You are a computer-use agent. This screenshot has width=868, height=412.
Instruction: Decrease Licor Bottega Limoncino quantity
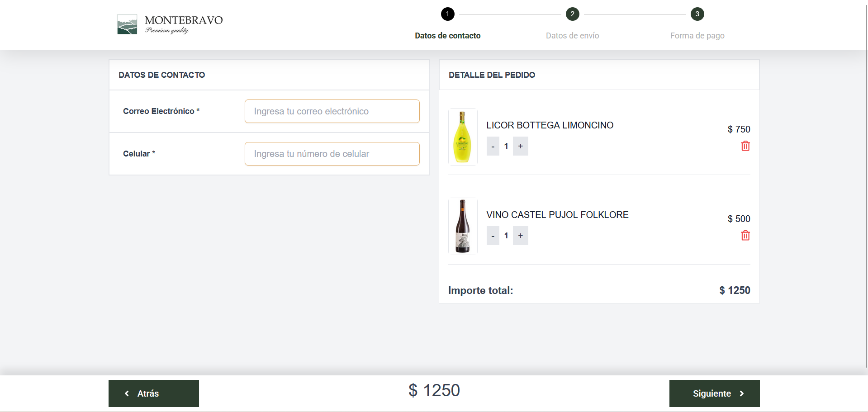(493, 146)
